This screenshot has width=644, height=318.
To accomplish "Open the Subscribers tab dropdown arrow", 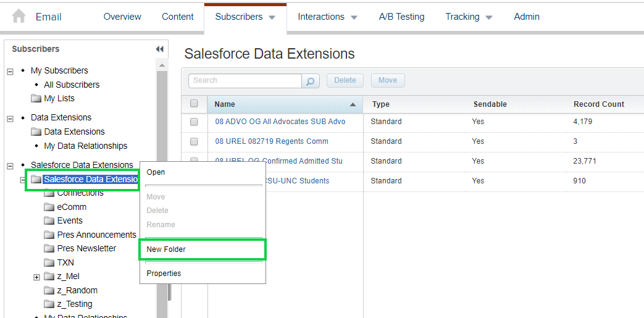I will [272, 17].
